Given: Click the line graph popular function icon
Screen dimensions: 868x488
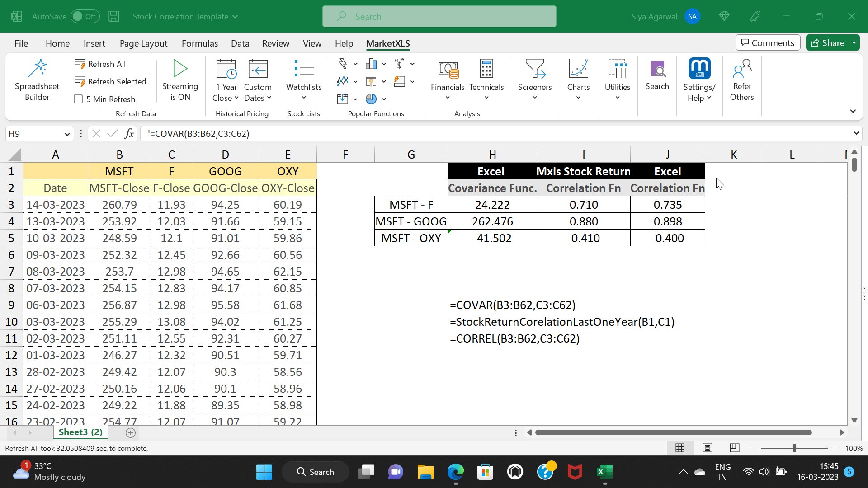Looking at the screenshot, I should pos(343,81).
